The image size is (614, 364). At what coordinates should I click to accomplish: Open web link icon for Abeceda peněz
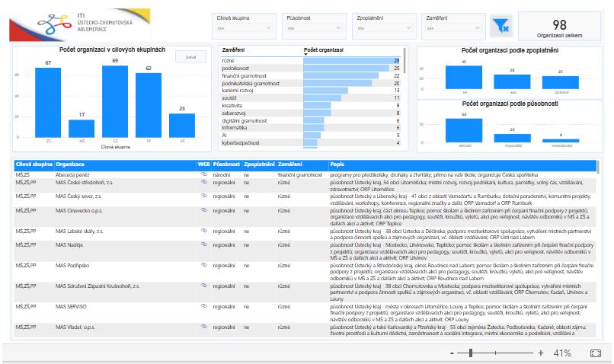(203, 174)
